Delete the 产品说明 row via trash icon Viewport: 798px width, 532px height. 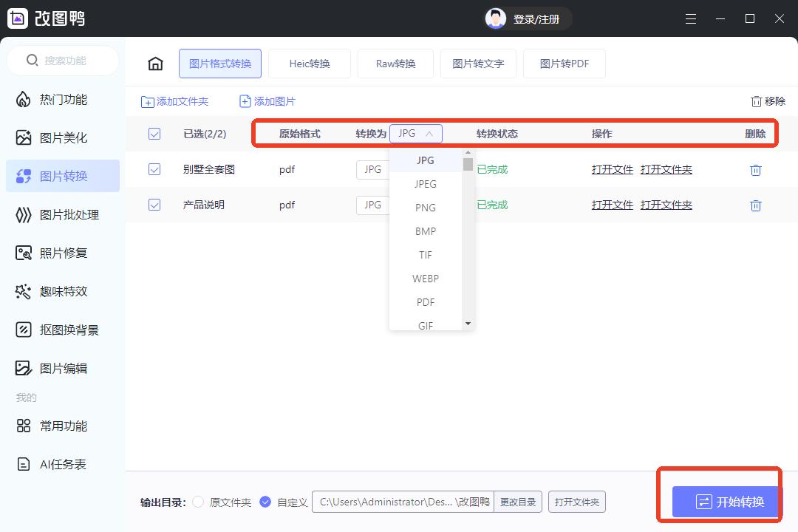point(756,205)
